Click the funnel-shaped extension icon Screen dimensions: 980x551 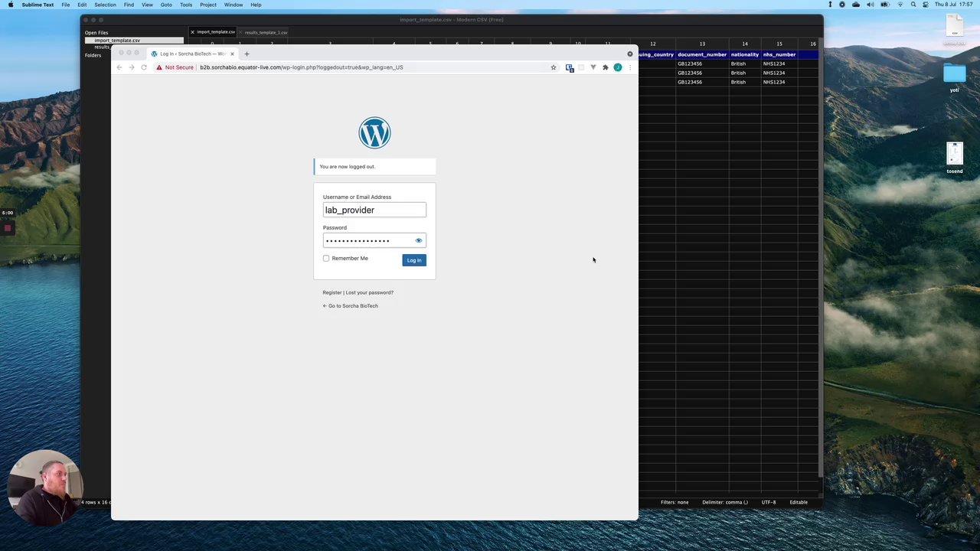[x=593, y=67]
